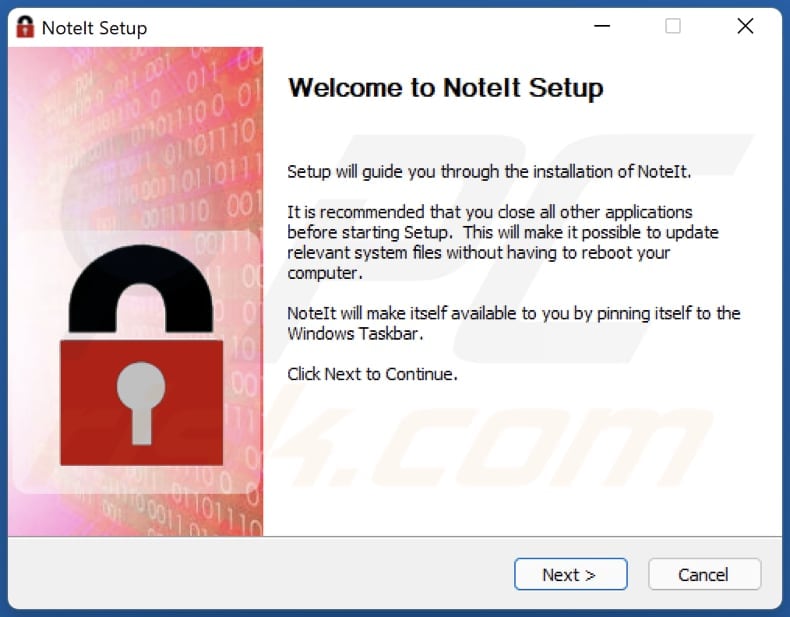
Task: Close the NoteIt Setup window
Action: pyautogui.click(x=745, y=27)
